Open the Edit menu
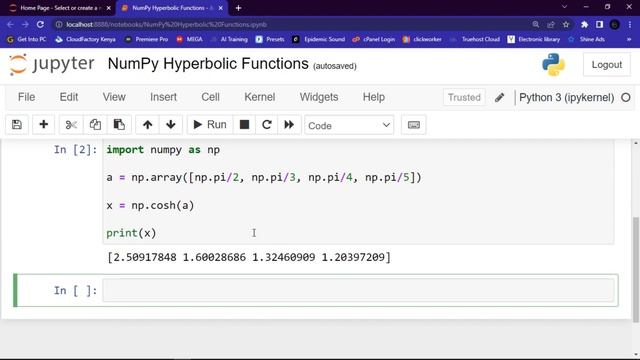Viewport: 640px width, 360px height. (69, 97)
